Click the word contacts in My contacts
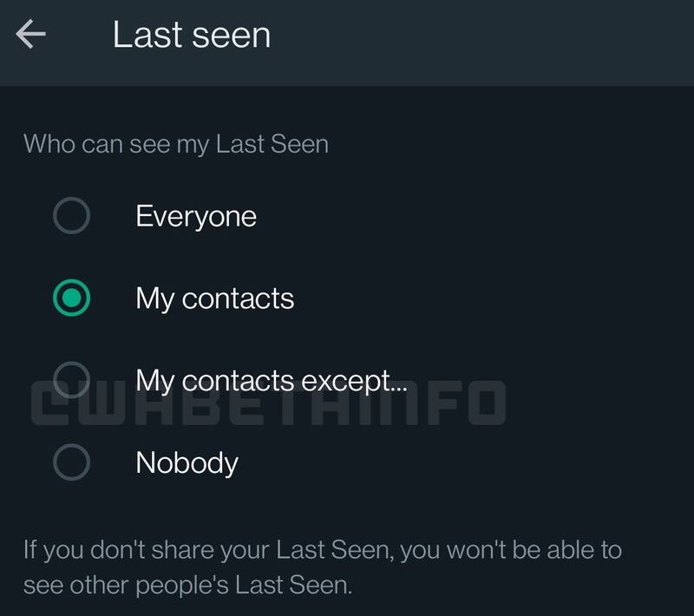694x616 pixels. (238, 298)
